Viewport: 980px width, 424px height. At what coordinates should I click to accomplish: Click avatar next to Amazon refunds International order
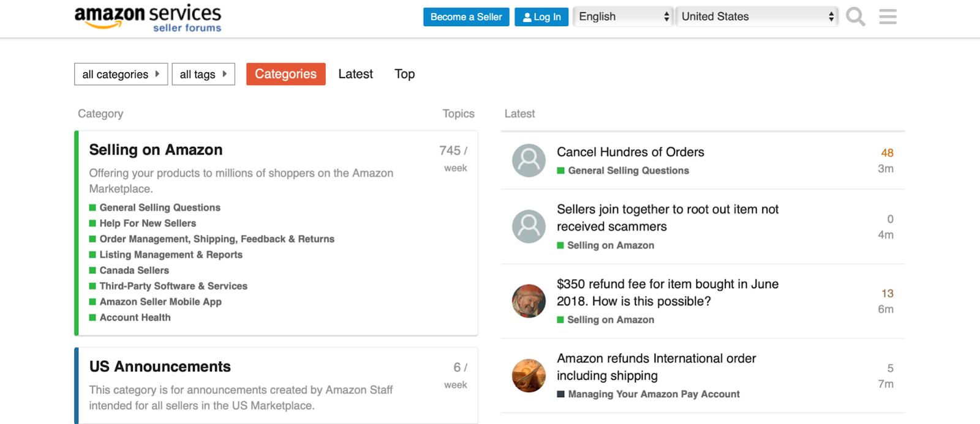tap(529, 376)
